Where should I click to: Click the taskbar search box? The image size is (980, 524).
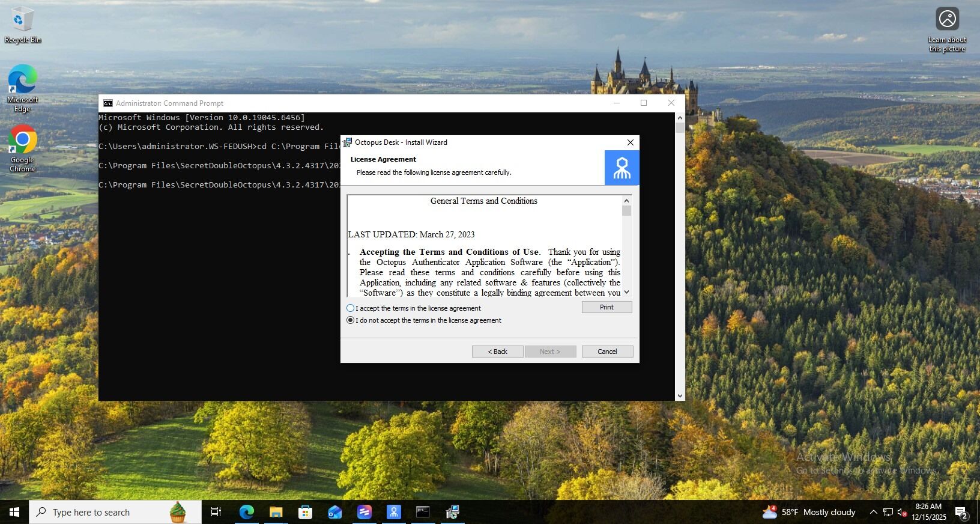[x=115, y=512]
